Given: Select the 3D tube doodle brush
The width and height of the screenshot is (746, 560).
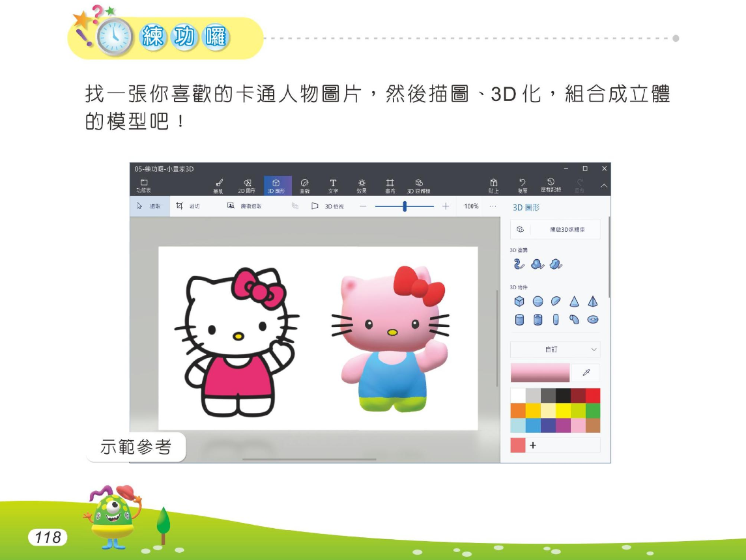Looking at the screenshot, I should point(519,264).
